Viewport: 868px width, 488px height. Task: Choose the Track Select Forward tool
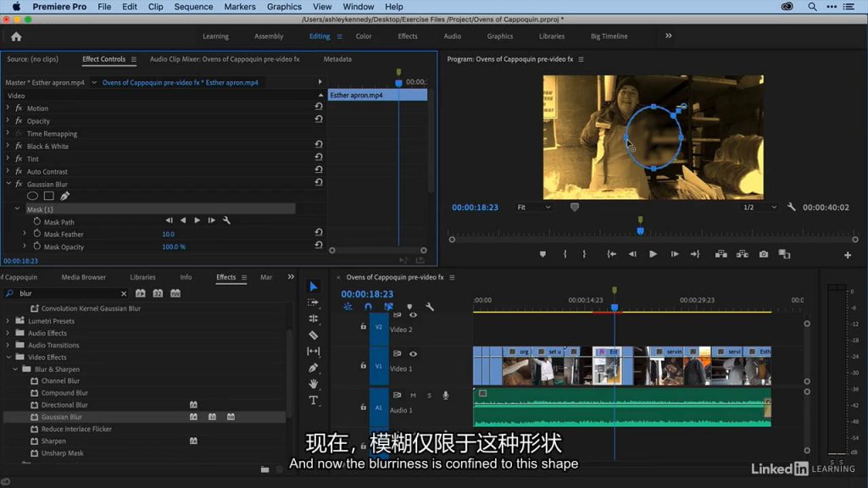(314, 302)
